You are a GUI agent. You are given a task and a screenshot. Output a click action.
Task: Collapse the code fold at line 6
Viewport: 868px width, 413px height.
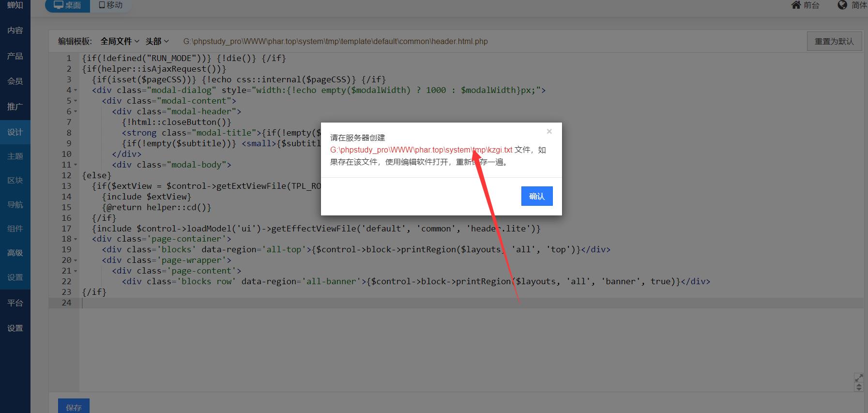(76, 111)
